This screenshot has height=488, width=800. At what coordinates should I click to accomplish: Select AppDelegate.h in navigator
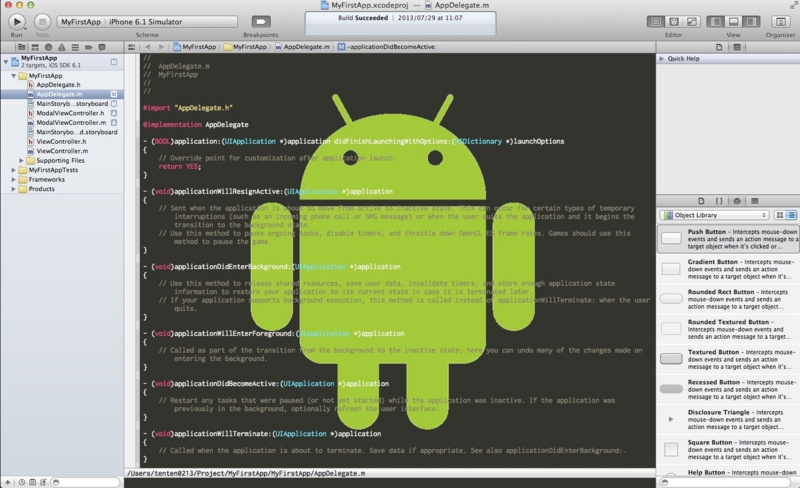click(58, 85)
